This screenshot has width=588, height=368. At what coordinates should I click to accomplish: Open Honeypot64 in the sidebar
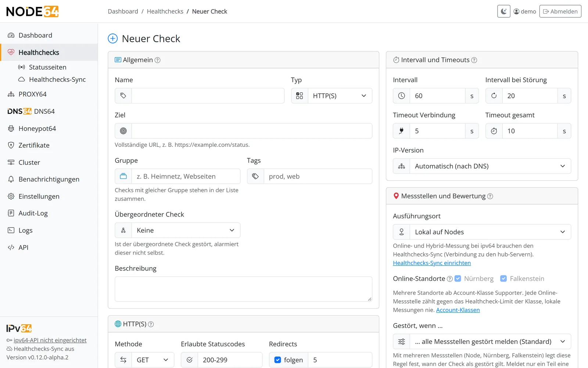pos(49,128)
